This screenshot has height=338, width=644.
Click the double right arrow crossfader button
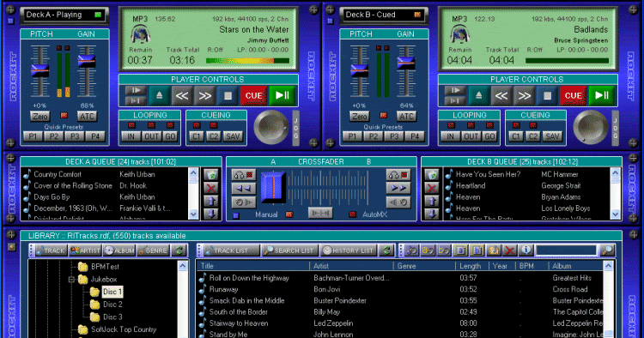click(398, 189)
